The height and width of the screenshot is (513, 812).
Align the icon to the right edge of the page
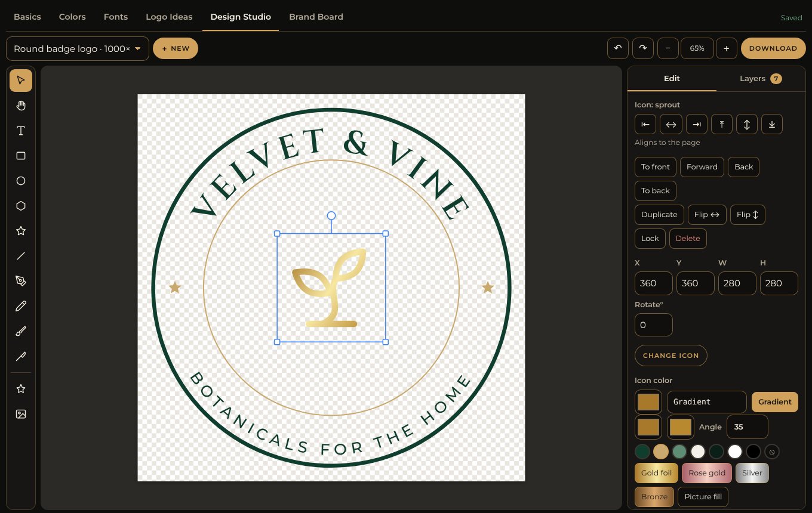pyautogui.click(x=697, y=124)
